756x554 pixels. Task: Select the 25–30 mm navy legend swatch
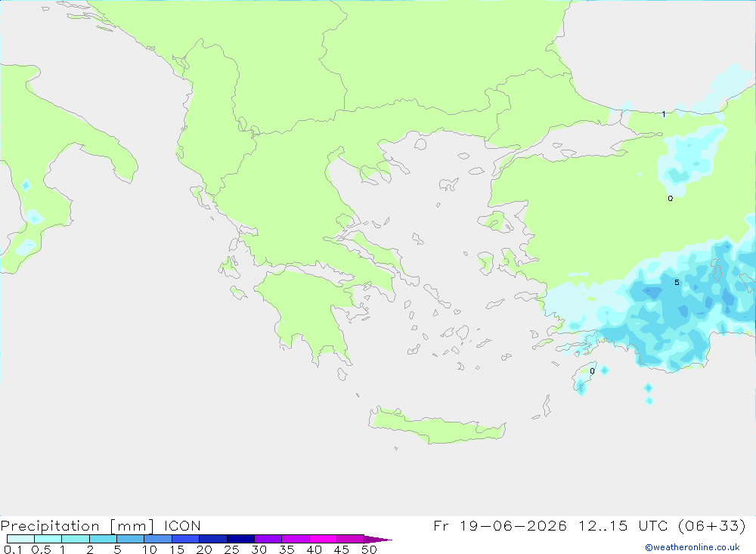pyautogui.click(x=240, y=539)
